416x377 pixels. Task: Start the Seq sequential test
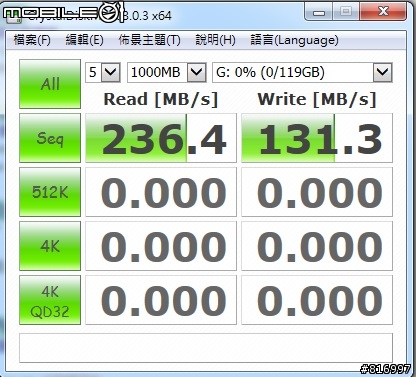50,138
